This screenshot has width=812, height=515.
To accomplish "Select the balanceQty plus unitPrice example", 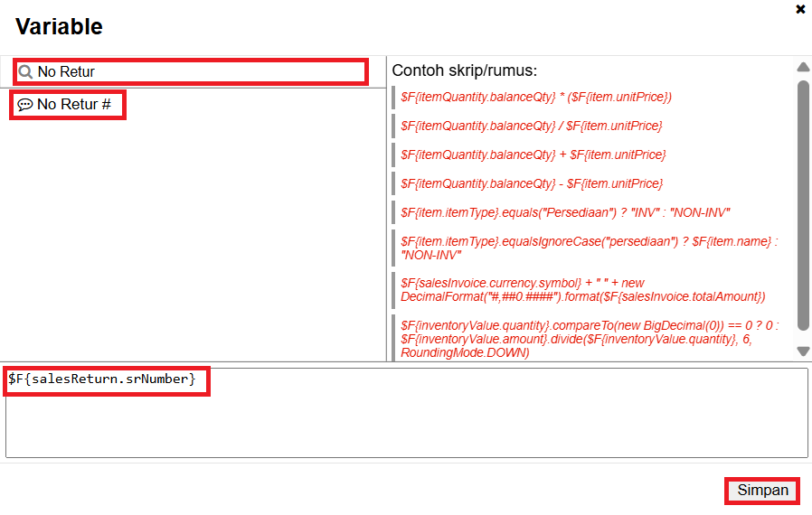I will coord(533,154).
